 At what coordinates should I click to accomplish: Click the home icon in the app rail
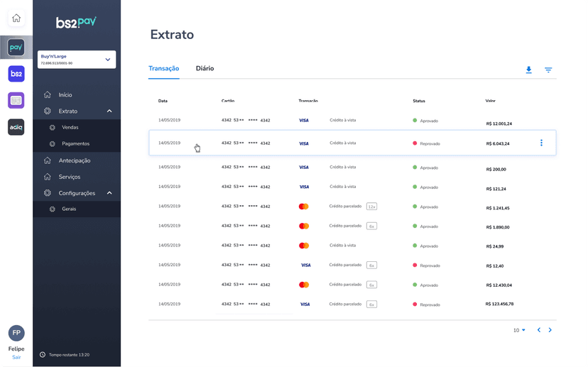click(x=16, y=18)
